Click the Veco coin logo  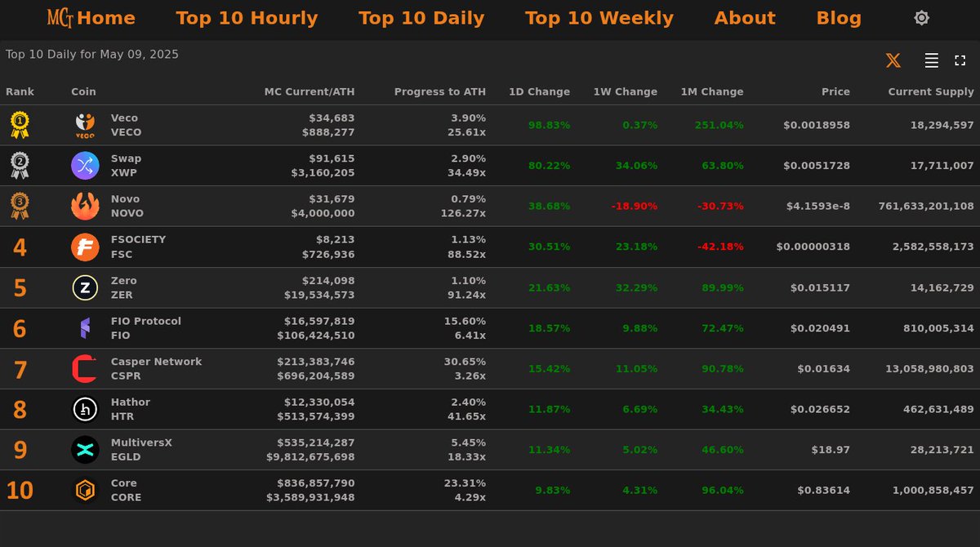(85, 124)
